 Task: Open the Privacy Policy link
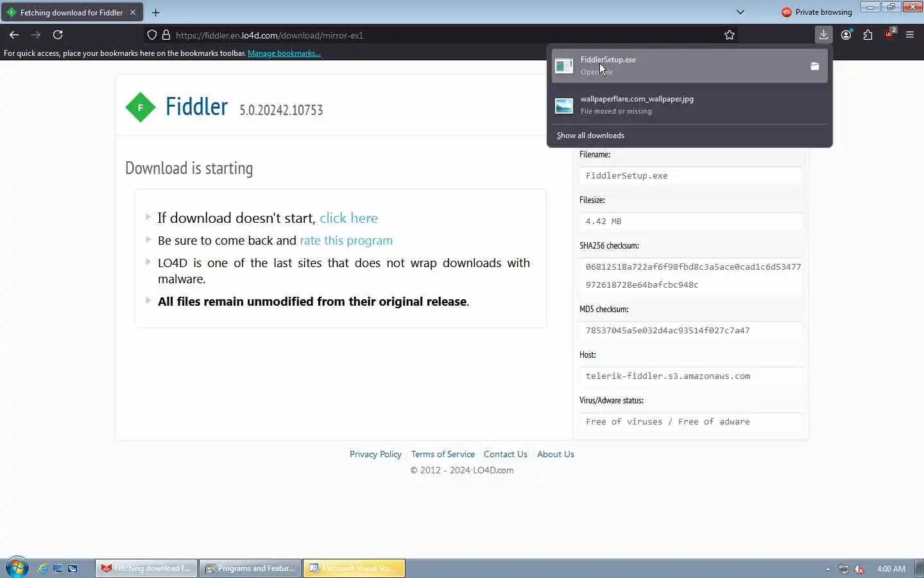(x=375, y=454)
